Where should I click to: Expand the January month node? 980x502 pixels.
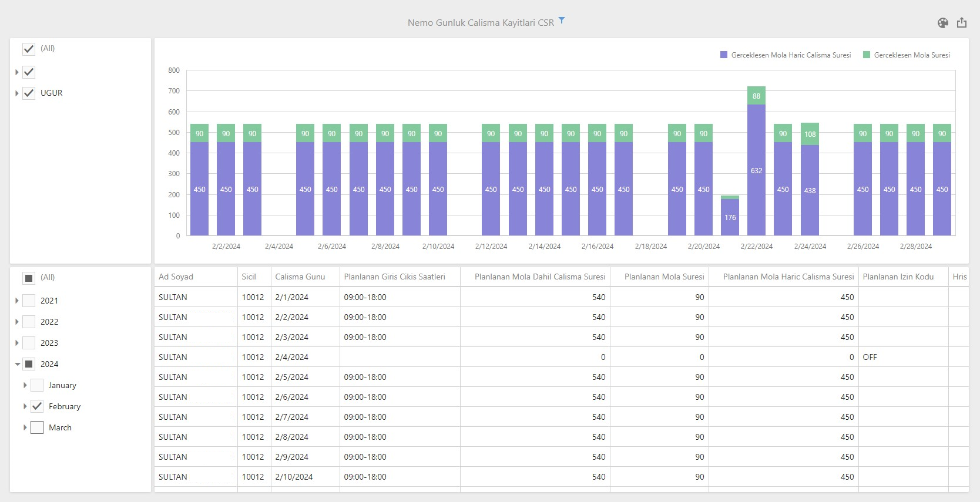pyautogui.click(x=25, y=385)
